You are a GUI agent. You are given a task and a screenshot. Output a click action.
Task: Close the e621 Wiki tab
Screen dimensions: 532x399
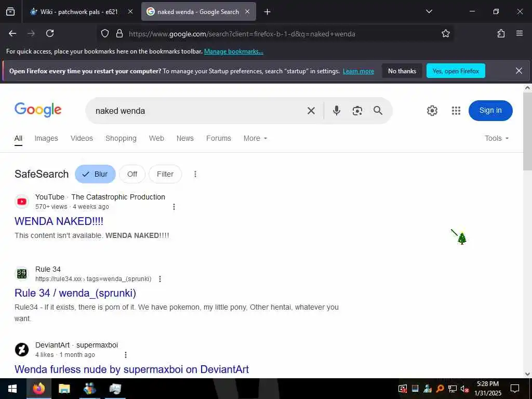pyautogui.click(x=130, y=12)
